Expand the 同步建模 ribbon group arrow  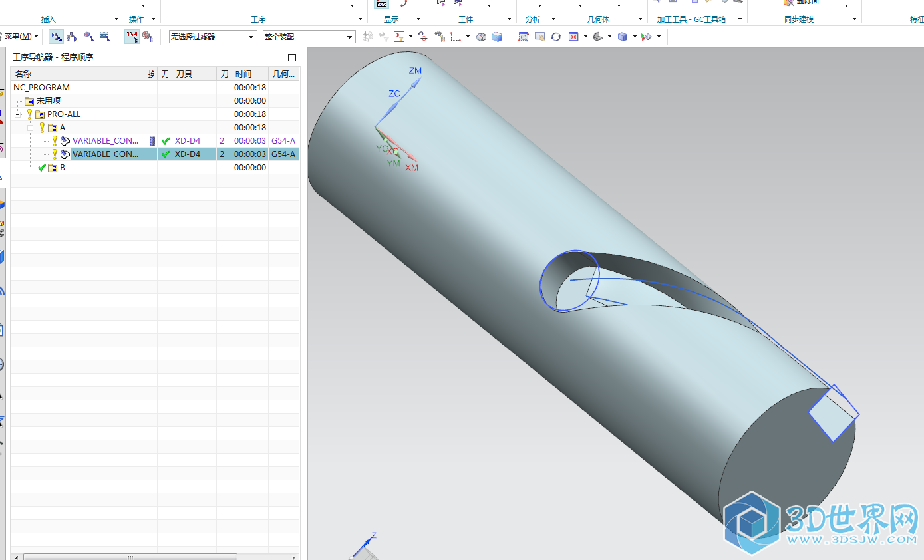[853, 19]
